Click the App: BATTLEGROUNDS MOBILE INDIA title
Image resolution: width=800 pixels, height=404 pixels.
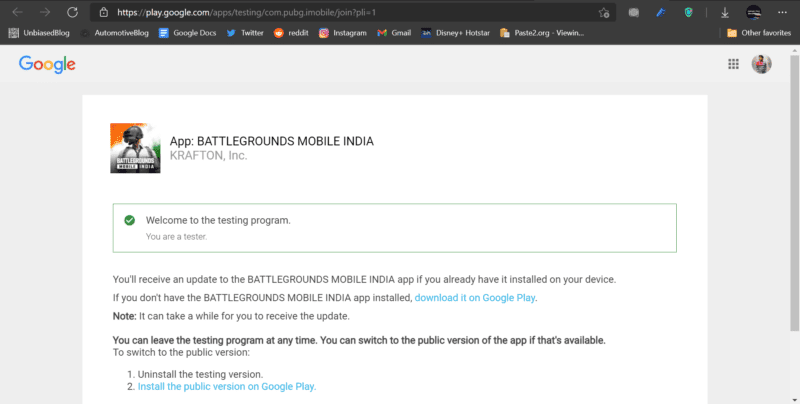pyautogui.click(x=271, y=141)
